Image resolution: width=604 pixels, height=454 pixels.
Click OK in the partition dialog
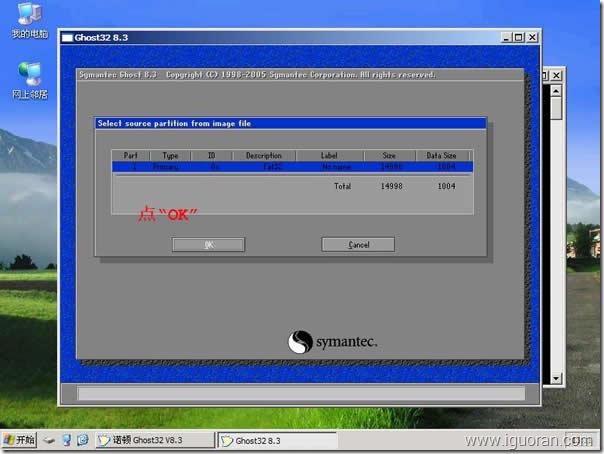click(x=208, y=244)
